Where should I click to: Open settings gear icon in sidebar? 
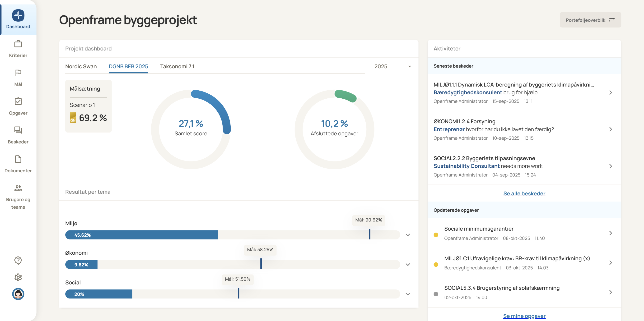point(18,277)
